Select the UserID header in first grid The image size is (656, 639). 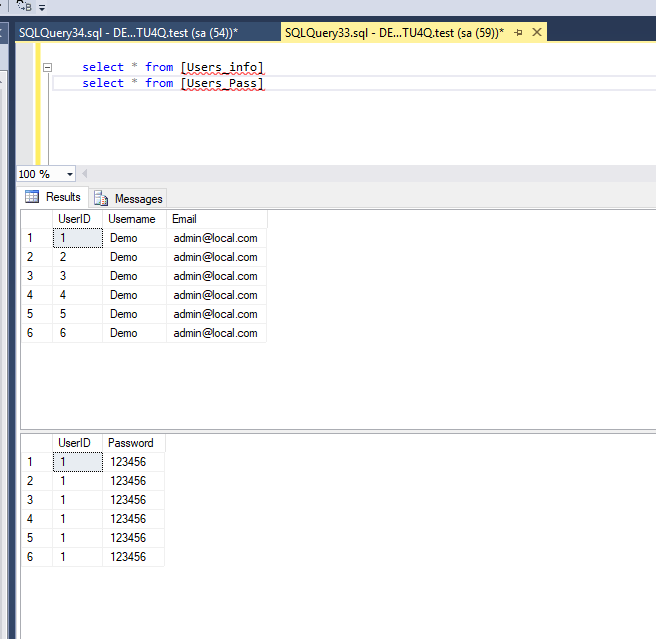coord(76,219)
